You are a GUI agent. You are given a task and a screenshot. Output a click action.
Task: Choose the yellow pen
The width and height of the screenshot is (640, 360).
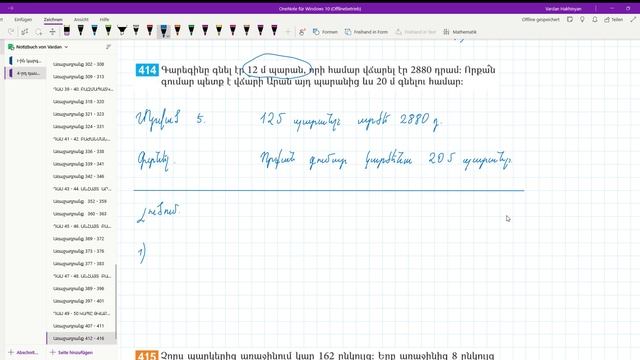tap(219, 30)
